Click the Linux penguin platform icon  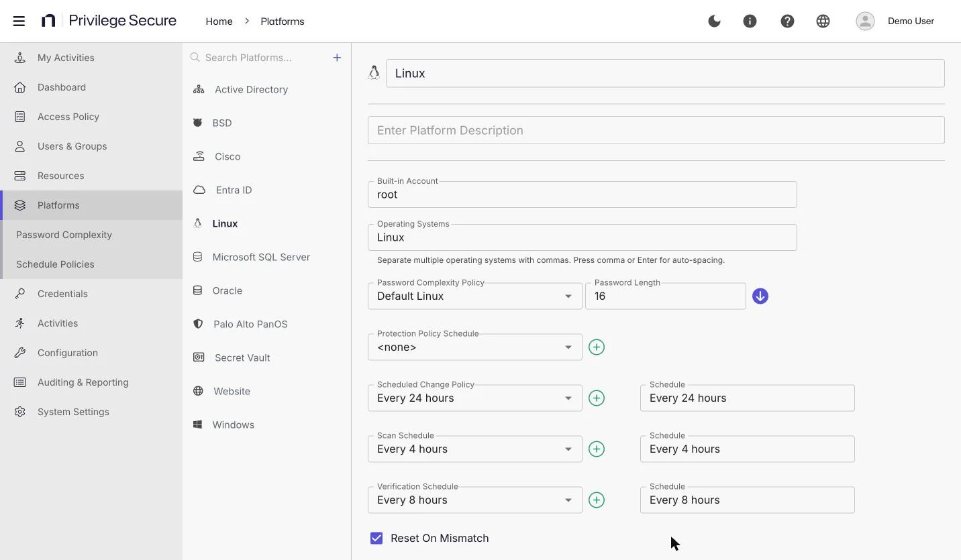pos(374,73)
